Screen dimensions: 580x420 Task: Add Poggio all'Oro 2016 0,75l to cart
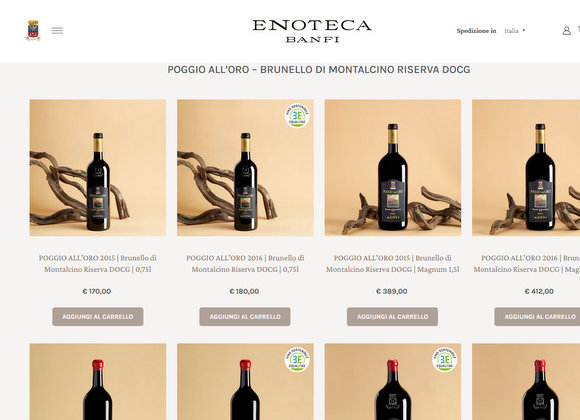pos(245,317)
